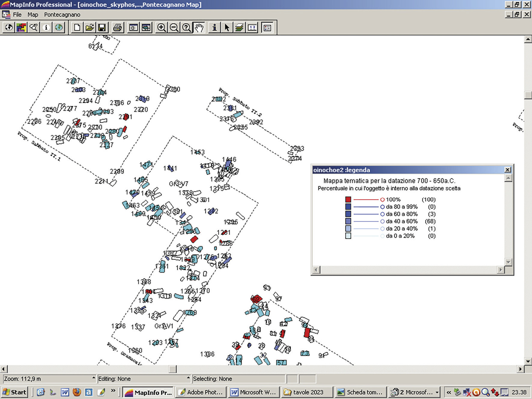
Task: Open the File menu
Action: pos(17,14)
